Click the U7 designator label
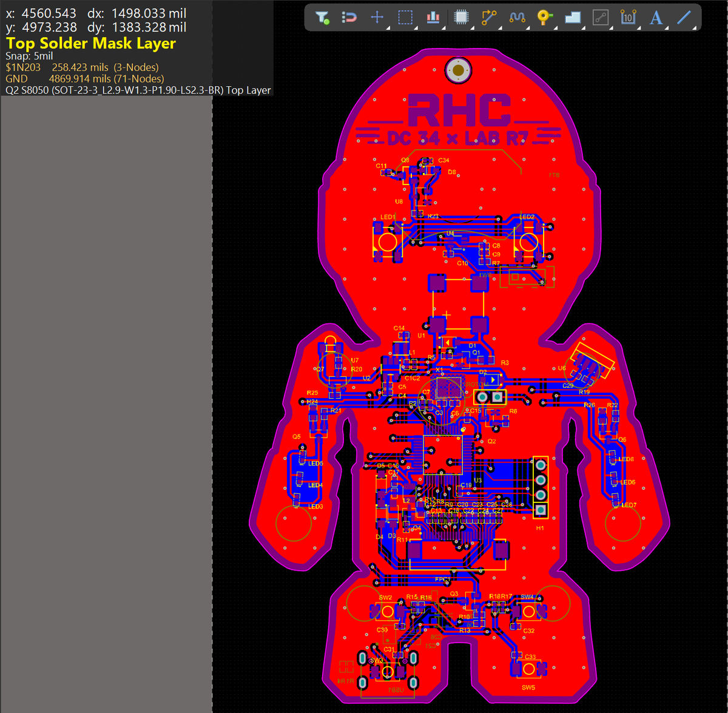 [354, 360]
